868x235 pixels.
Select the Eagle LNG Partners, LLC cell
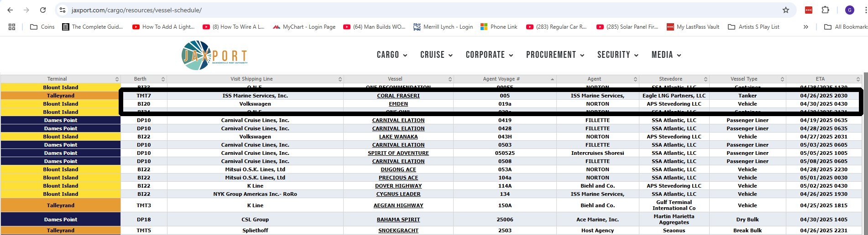(x=674, y=96)
